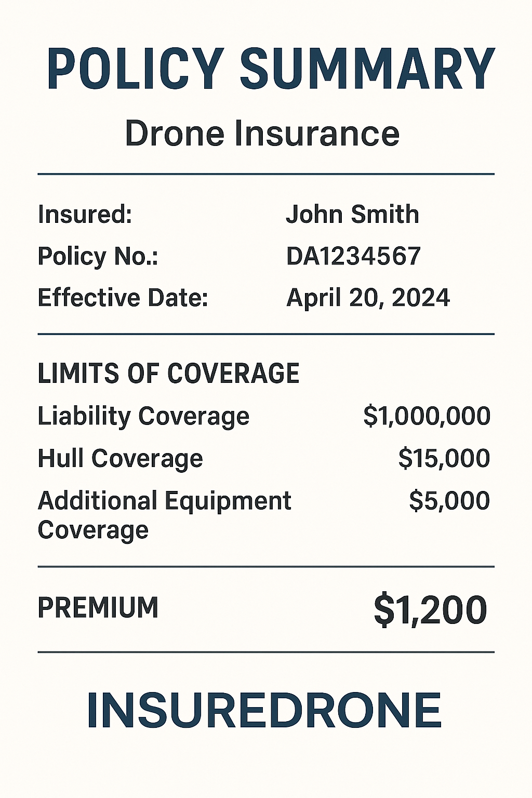Click the Additional Equipment Coverage label
The width and height of the screenshot is (532, 798).
(x=164, y=515)
